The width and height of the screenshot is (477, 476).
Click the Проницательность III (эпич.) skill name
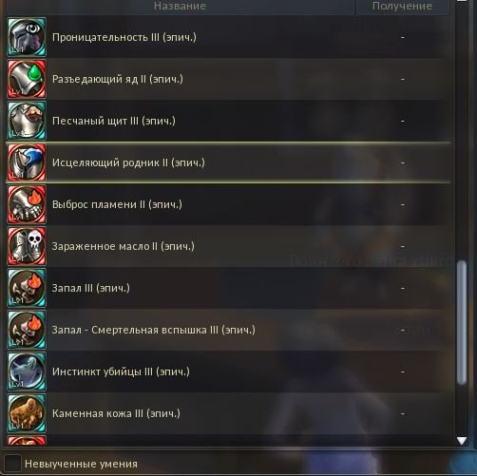tap(124, 37)
